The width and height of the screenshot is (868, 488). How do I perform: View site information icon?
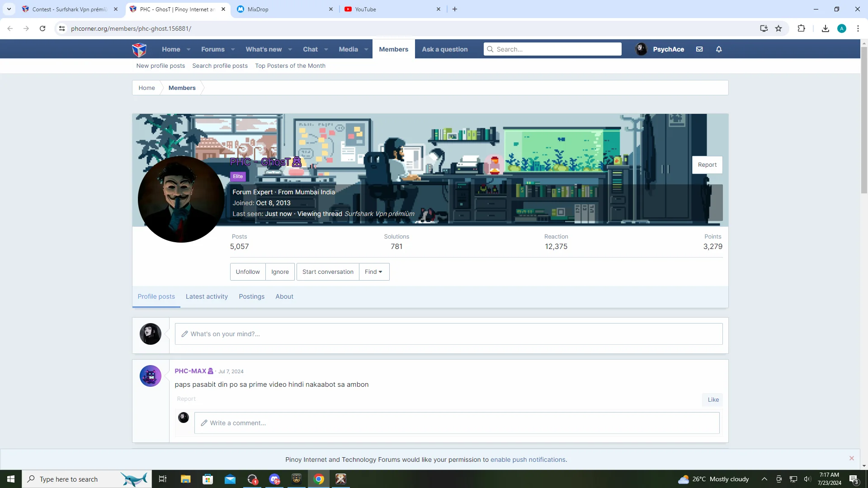[62, 28]
